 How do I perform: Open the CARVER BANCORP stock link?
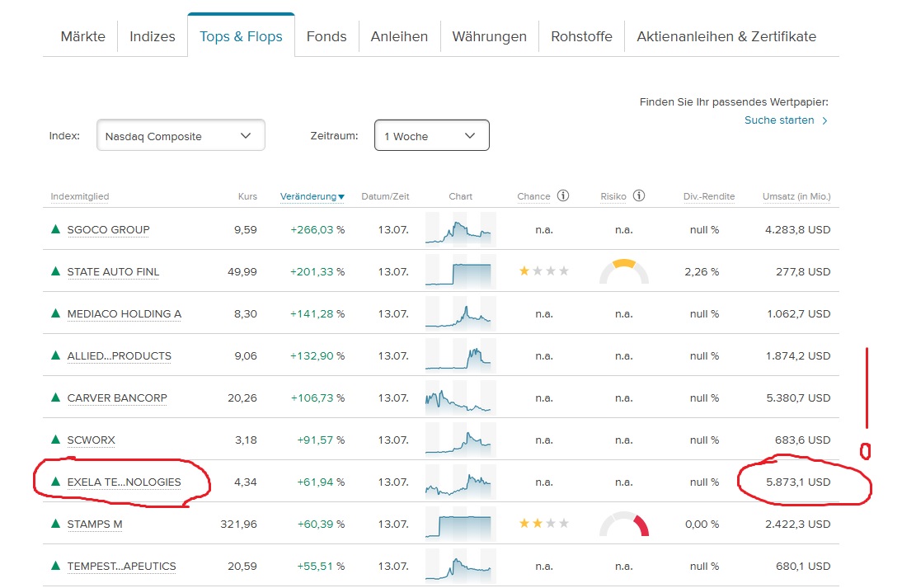(117, 397)
